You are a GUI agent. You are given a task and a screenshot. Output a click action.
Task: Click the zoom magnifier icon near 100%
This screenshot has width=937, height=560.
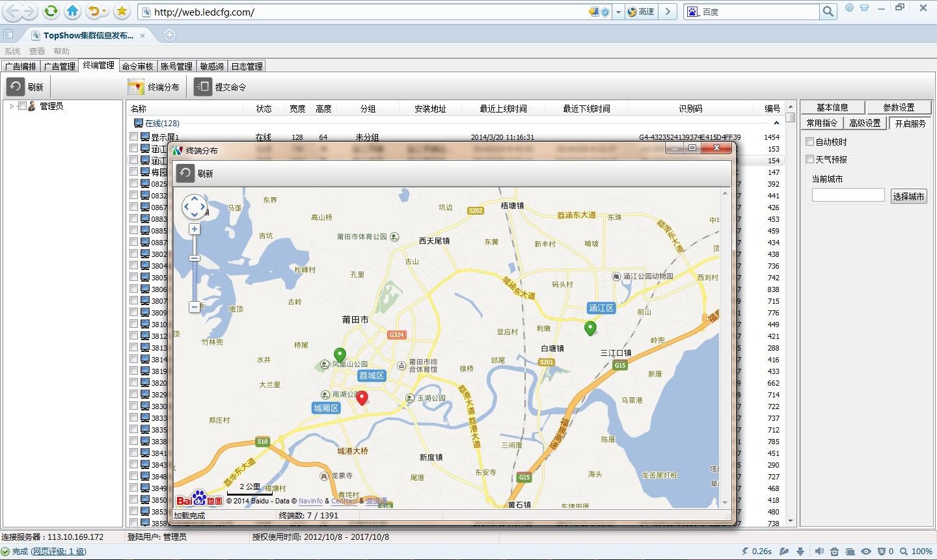[x=903, y=552]
